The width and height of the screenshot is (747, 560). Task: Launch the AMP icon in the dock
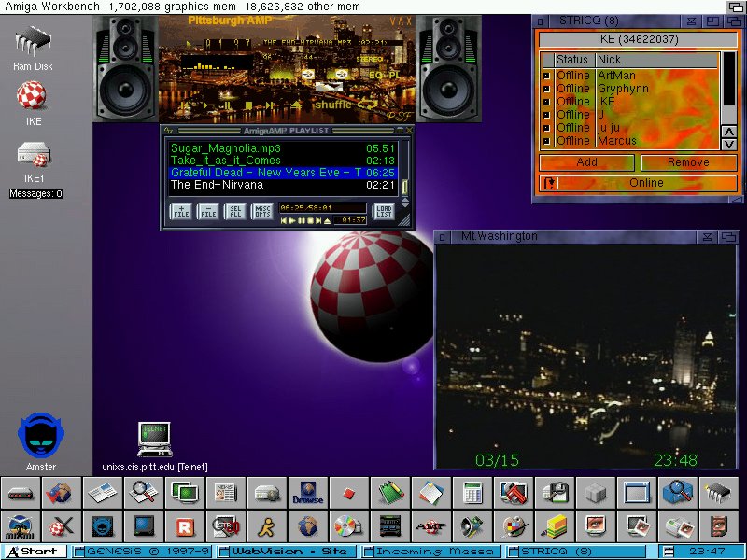(x=429, y=525)
